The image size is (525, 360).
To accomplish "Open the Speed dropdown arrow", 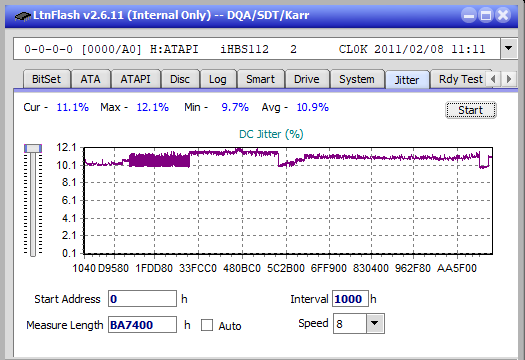I will click(375, 323).
